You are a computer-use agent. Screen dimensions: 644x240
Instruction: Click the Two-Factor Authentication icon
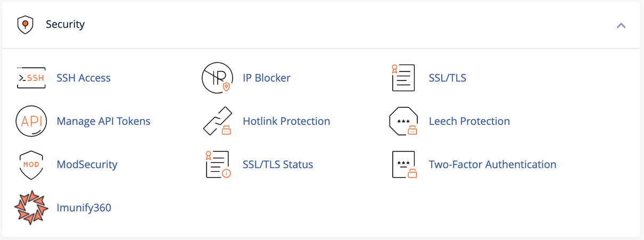[403, 165]
